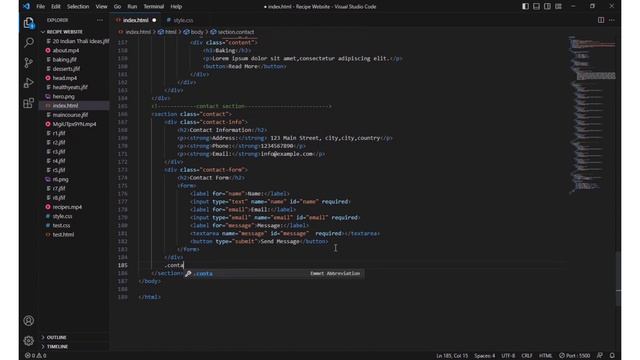Open Source Control view icon
Image resolution: width=640 pixels, height=360 pixels.
click(29, 62)
